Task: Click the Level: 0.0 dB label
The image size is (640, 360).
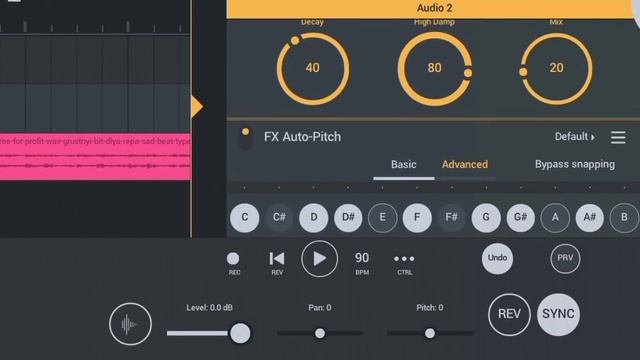Action: [x=209, y=308]
